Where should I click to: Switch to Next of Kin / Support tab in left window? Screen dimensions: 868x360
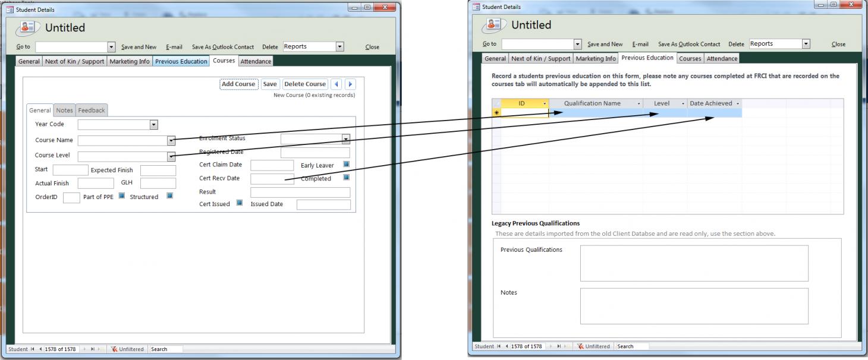point(74,61)
